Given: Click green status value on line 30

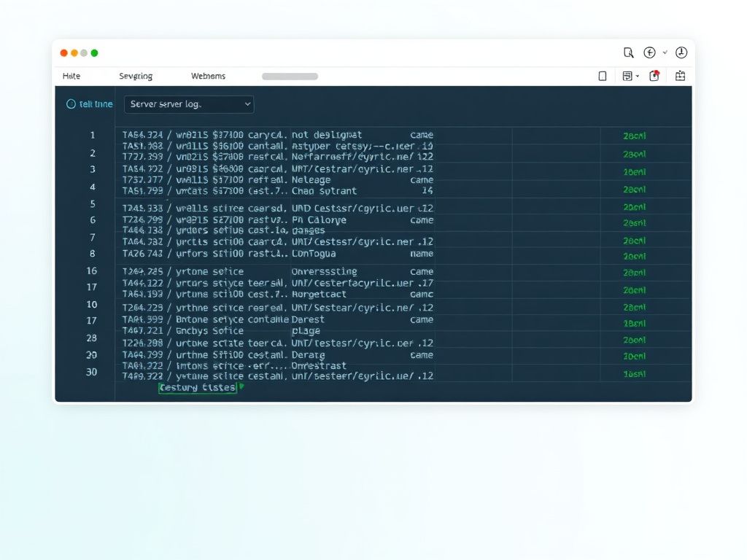Looking at the screenshot, I should coord(635,374).
